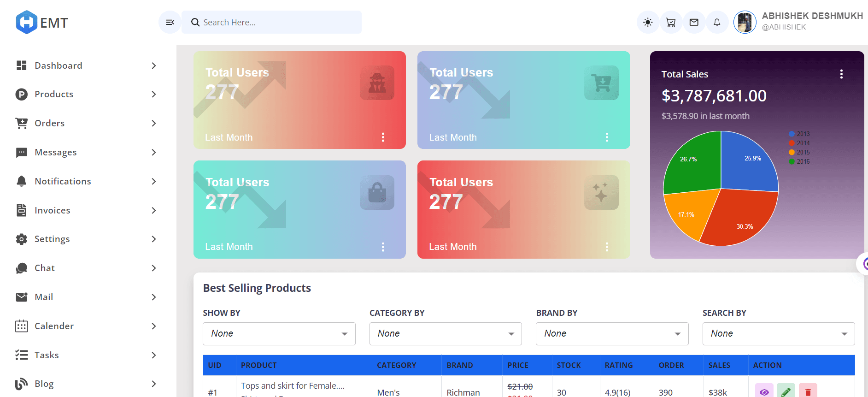Click the Invoices document sidebar icon
The image size is (868, 397).
tap(22, 210)
